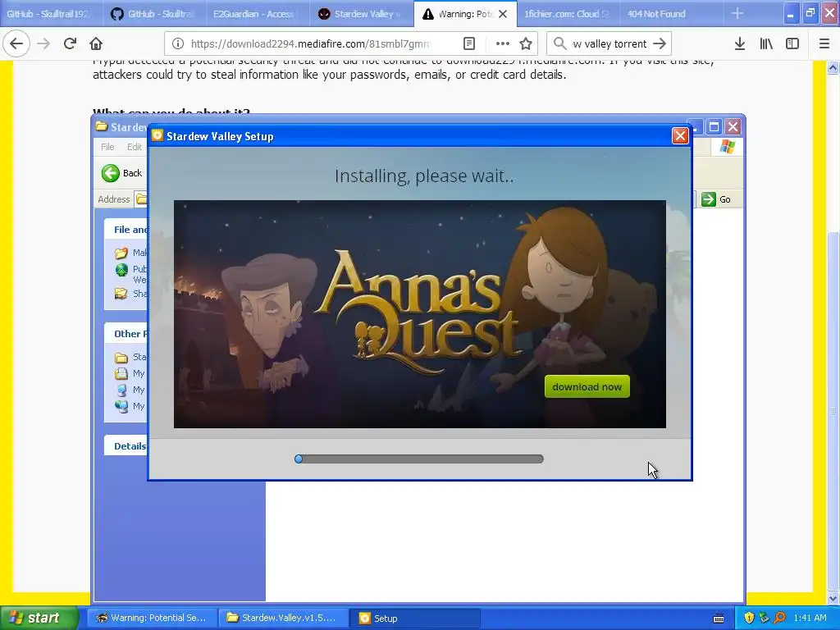Image resolution: width=840 pixels, height=630 pixels.
Task: Open Firefox downloads panel
Action: click(x=740, y=43)
